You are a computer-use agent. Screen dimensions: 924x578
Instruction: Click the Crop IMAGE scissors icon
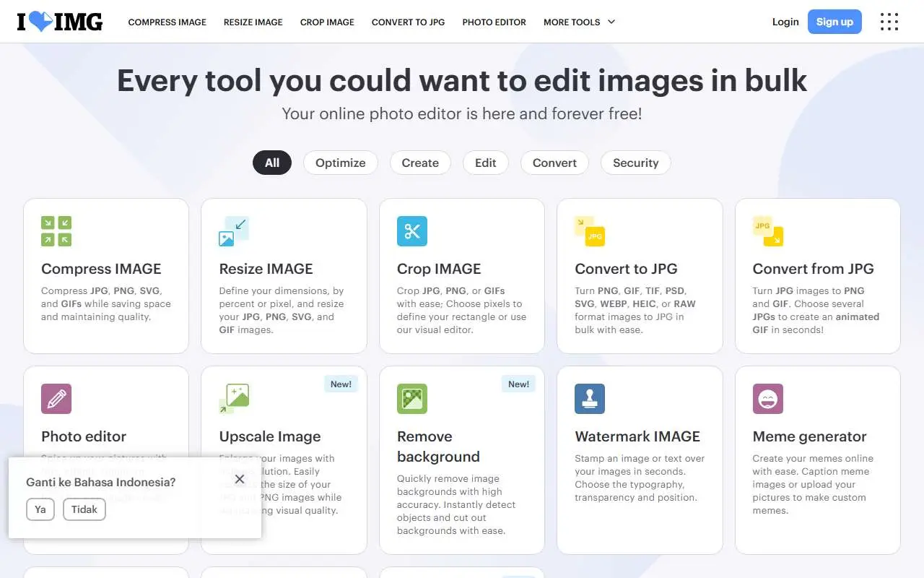[x=412, y=231]
